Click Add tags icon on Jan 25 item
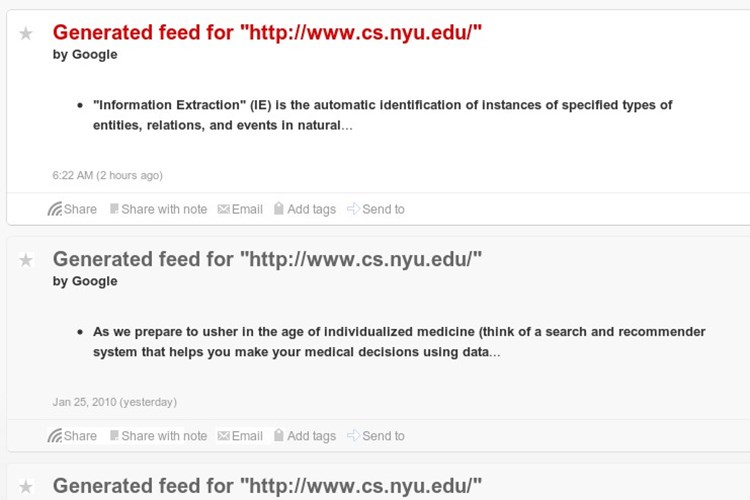 pos(279,435)
